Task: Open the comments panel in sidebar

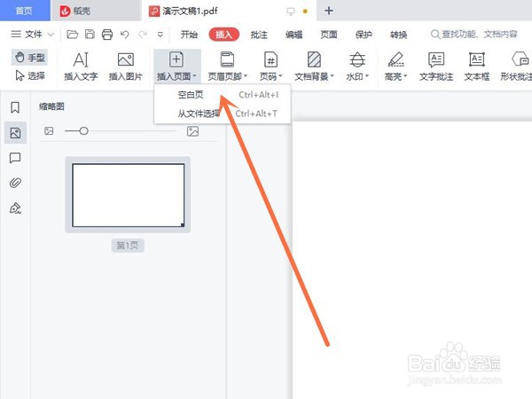Action: (x=15, y=158)
